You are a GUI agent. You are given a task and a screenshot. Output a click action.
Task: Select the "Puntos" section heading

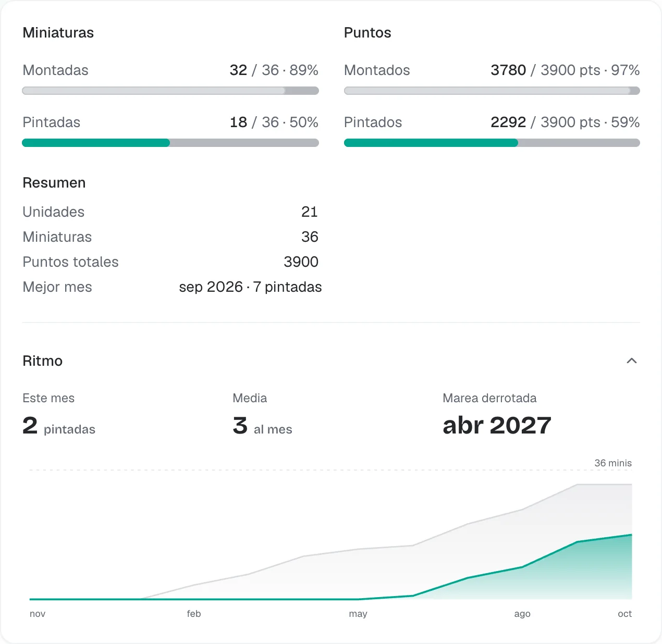[367, 33]
